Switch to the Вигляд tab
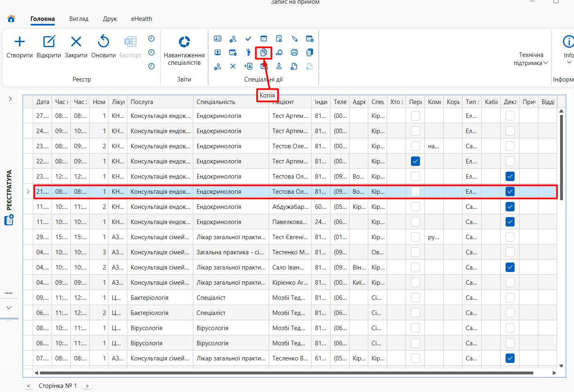Image resolution: width=574 pixels, height=392 pixels. [79, 19]
